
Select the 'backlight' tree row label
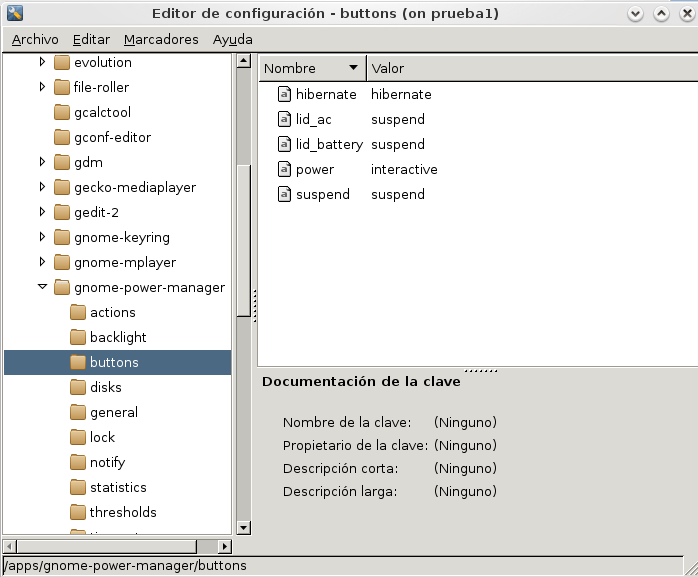click(118, 337)
